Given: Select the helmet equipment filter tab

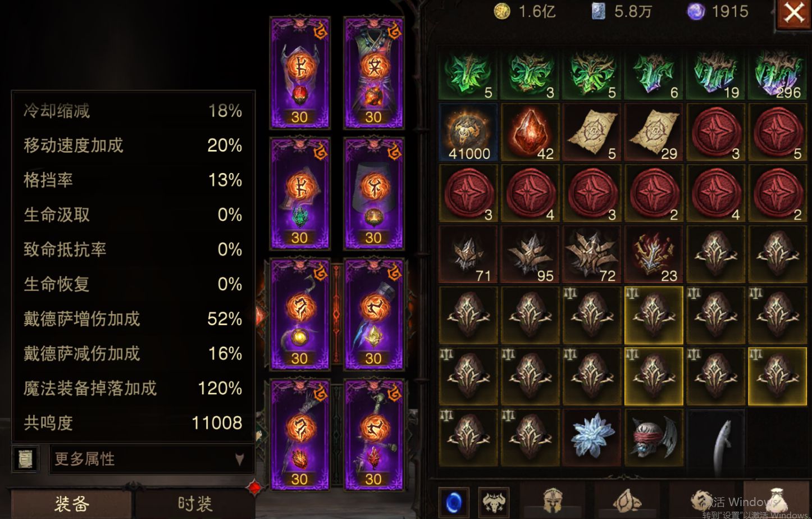Looking at the screenshot, I should coord(553,500).
